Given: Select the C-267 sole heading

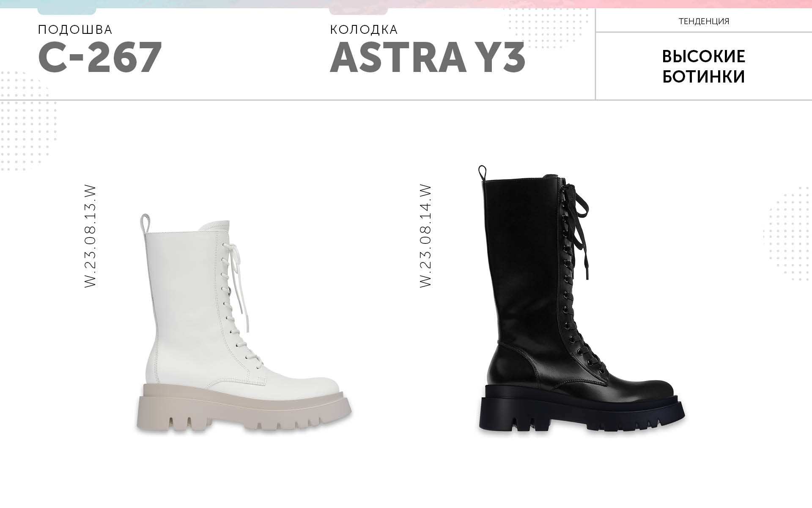Looking at the screenshot, I should tap(100, 58).
